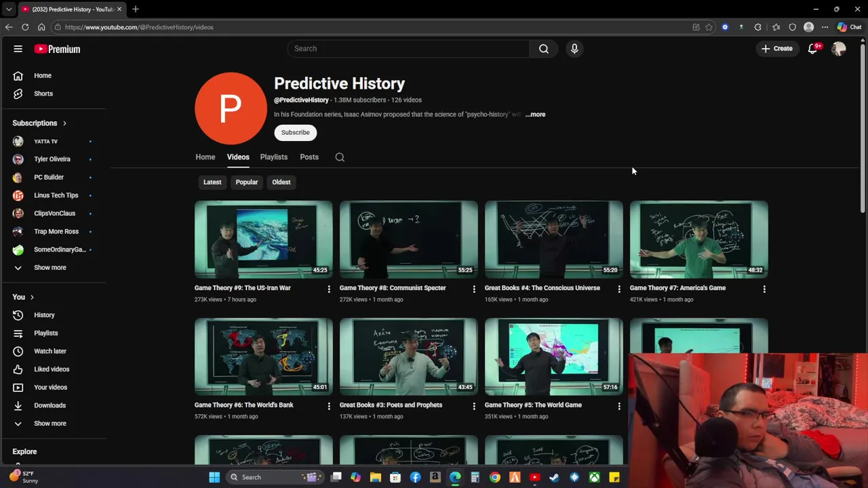Expand channel description with ...more
This screenshot has width=868, height=488.
click(x=535, y=115)
